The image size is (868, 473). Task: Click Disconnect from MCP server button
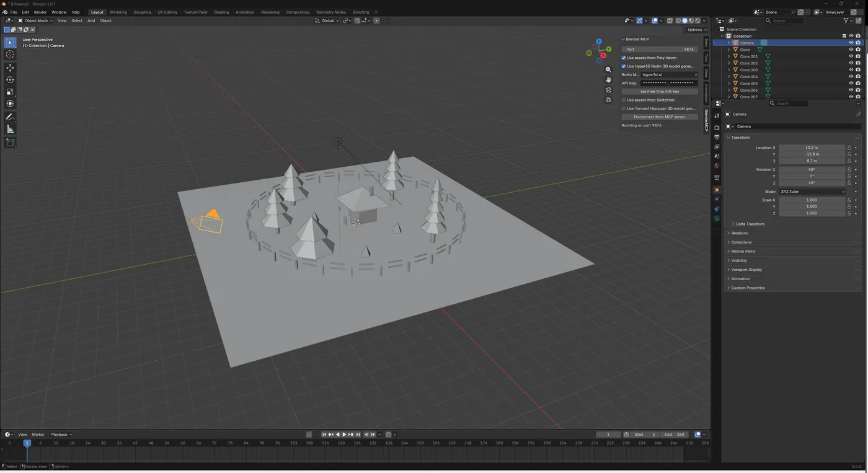pos(659,117)
